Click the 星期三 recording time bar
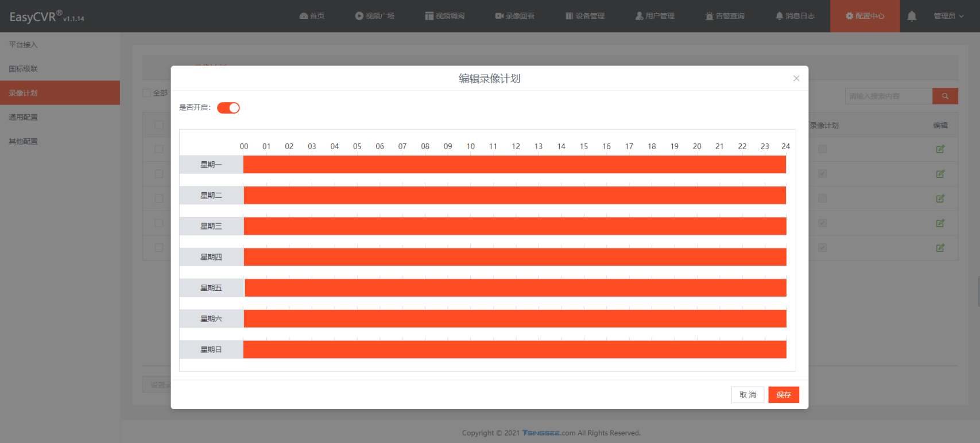The image size is (980, 443). 514,226
